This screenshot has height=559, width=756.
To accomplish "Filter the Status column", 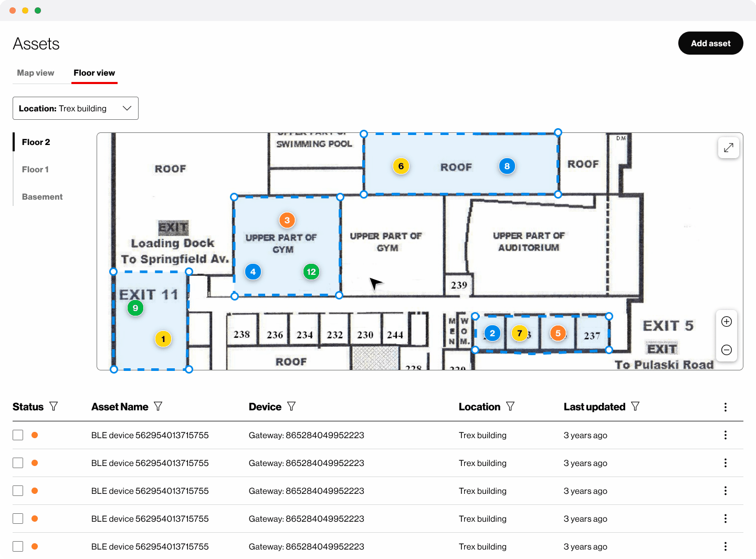I will click(54, 406).
